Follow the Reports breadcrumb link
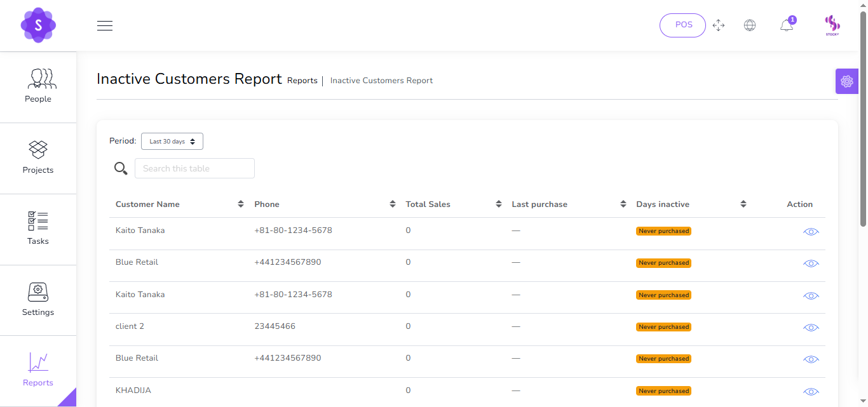Image resolution: width=868 pixels, height=407 pixels. 302,80
